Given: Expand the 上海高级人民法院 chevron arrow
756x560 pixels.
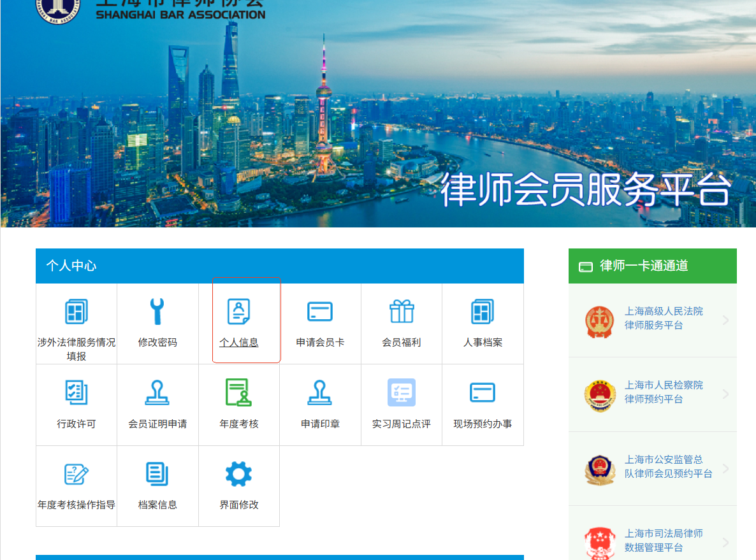Looking at the screenshot, I should 725,320.
